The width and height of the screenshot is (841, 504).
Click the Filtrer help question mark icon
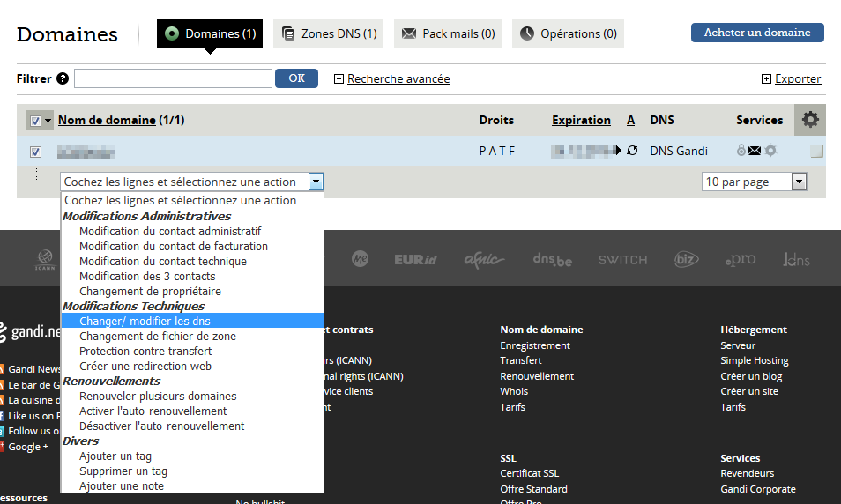(x=63, y=78)
